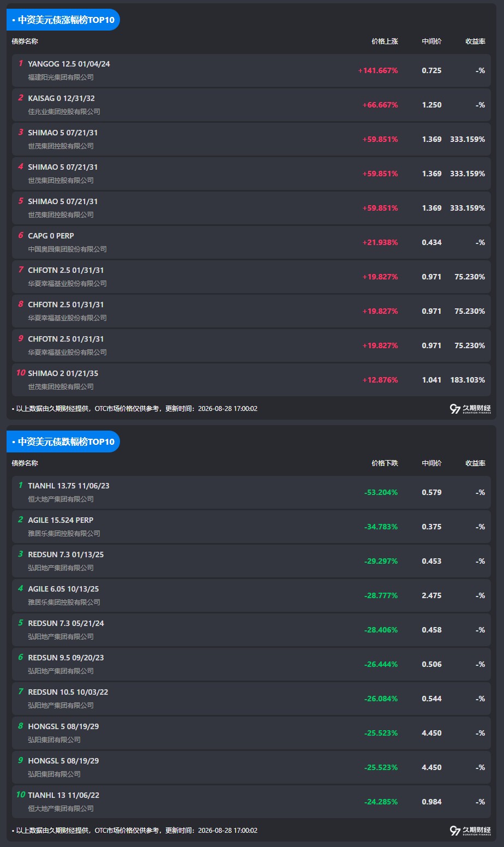
Task: Open the AGILE 15.524 PERP bond
Action: 251,527
